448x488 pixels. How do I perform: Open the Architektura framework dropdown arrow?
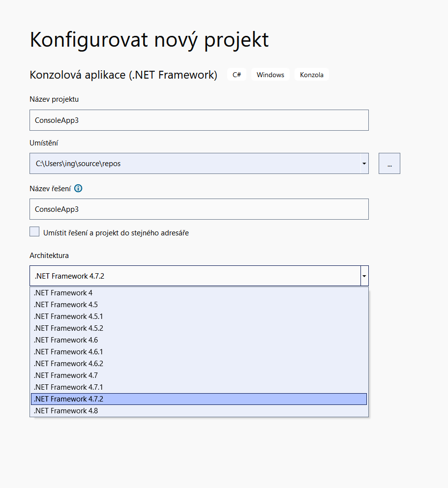(363, 276)
